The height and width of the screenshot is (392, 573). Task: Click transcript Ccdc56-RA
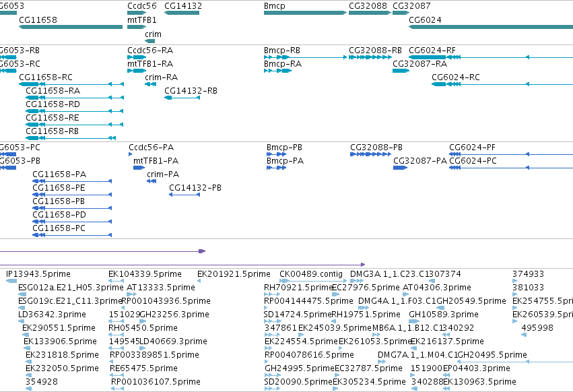(x=137, y=57)
